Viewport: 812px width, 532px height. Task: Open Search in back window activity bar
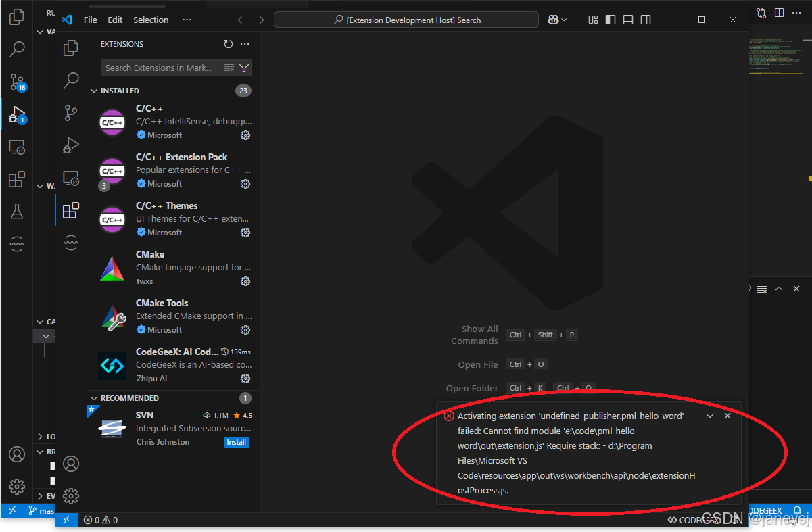[17, 49]
